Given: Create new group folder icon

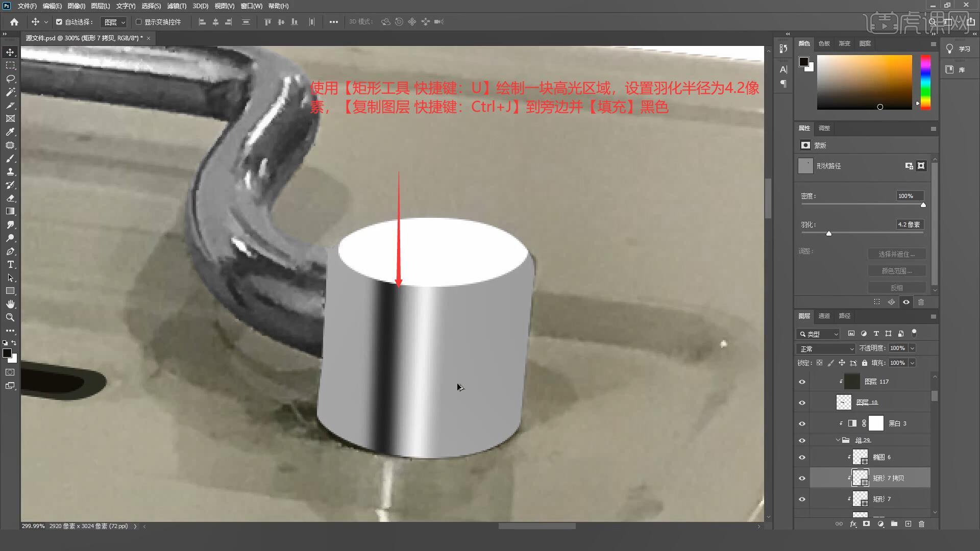Looking at the screenshot, I should [894, 524].
